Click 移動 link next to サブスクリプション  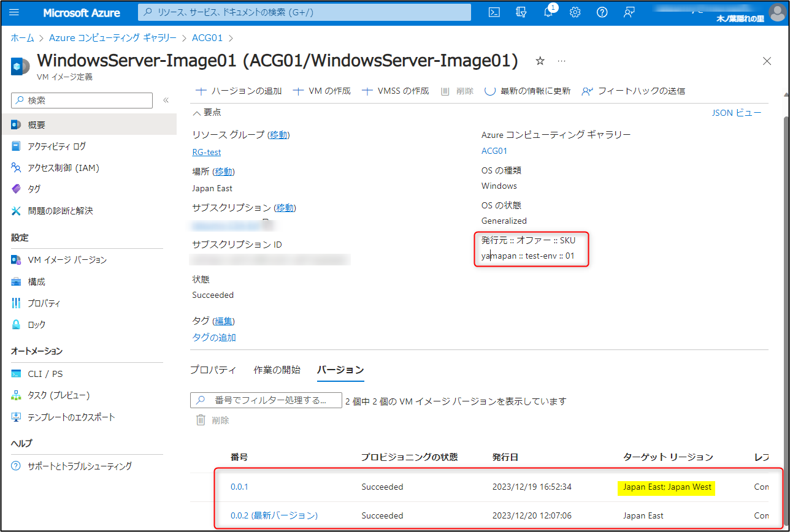point(285,208)
